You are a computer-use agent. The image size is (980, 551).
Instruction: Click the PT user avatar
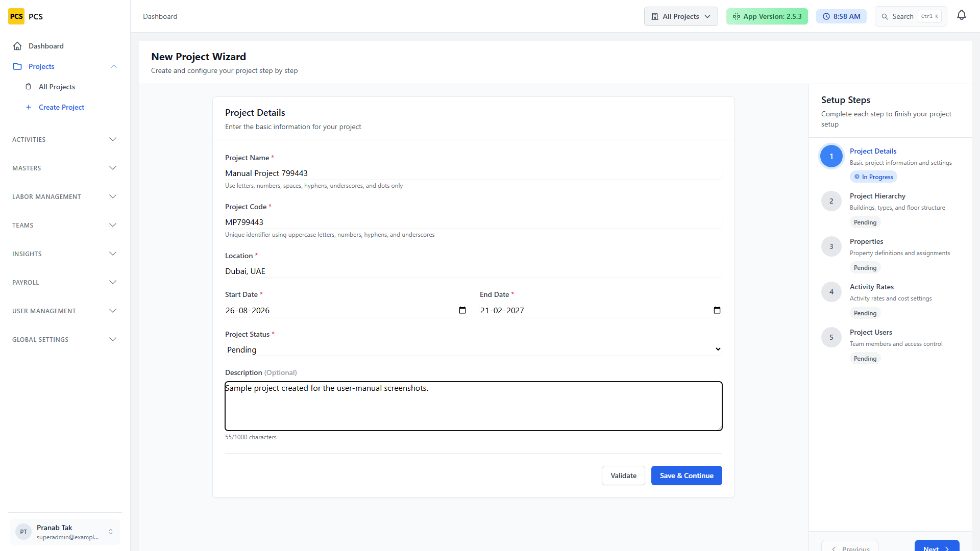tap(23, 532)
